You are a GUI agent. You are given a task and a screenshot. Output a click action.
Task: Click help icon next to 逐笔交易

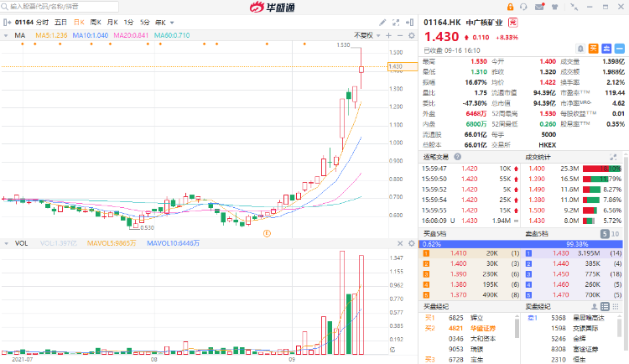point(457,157)
